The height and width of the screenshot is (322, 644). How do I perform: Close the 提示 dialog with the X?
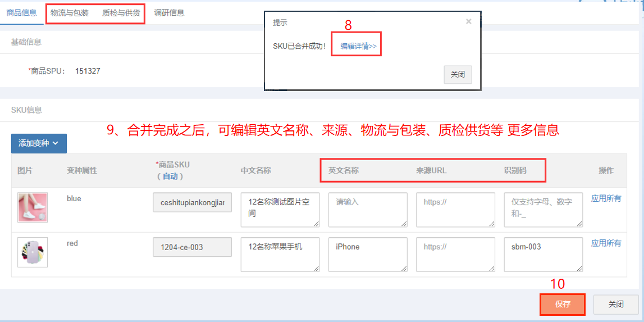468,21
